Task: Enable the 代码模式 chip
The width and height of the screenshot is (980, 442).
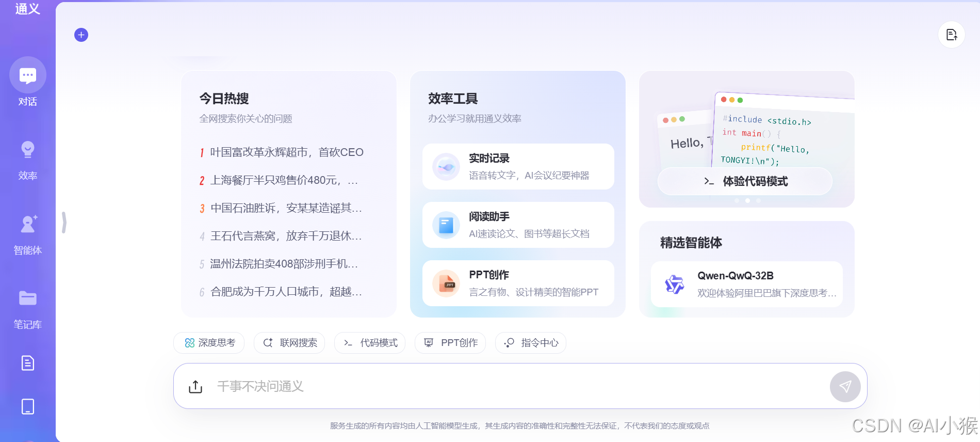Action: (x=370, y=343)
